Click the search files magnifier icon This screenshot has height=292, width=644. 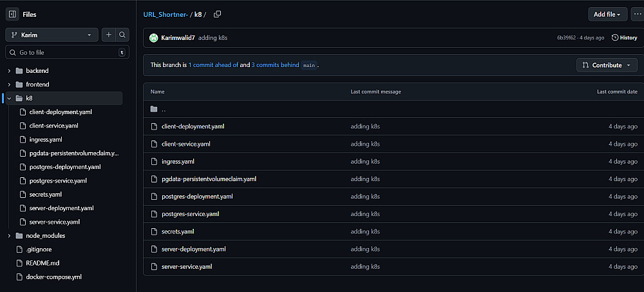tap(122, 35)
